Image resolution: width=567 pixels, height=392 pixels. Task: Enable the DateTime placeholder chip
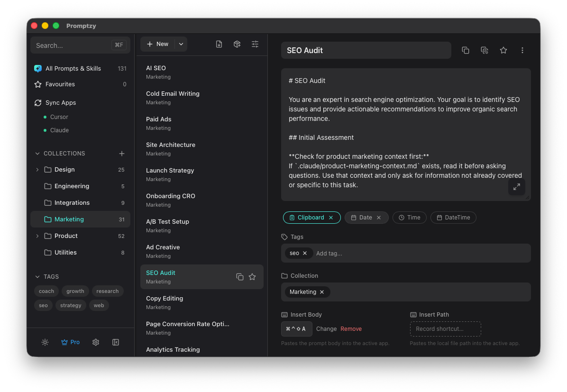(x=453, y=217)
